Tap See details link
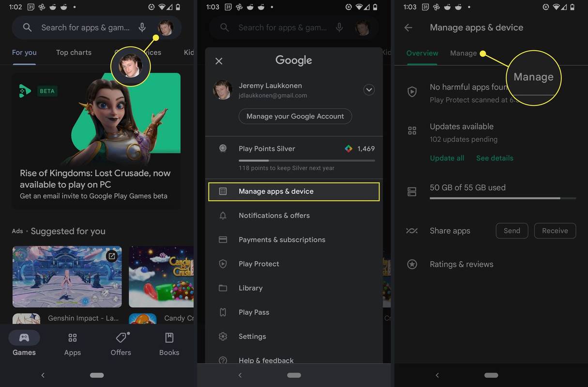Screen dimensions: 588x387 coord(495,158)
